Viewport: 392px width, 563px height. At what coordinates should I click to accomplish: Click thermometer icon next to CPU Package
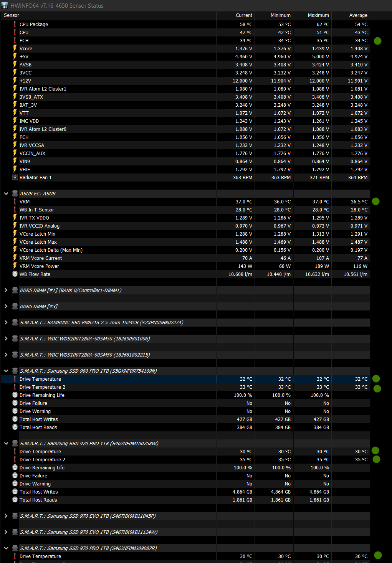pyautogui.click(x=15, y=24)
